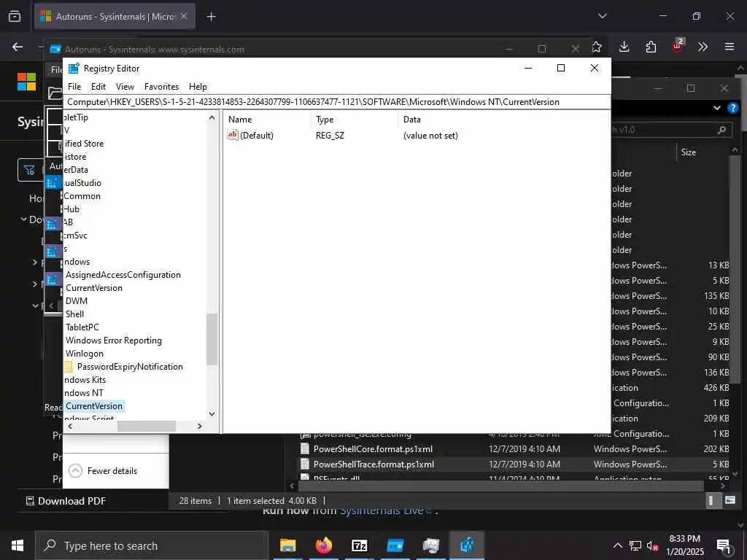Click the File Explorer search magnifier
The height and width of the screenshot is (560, 747).
coord(722,130)
